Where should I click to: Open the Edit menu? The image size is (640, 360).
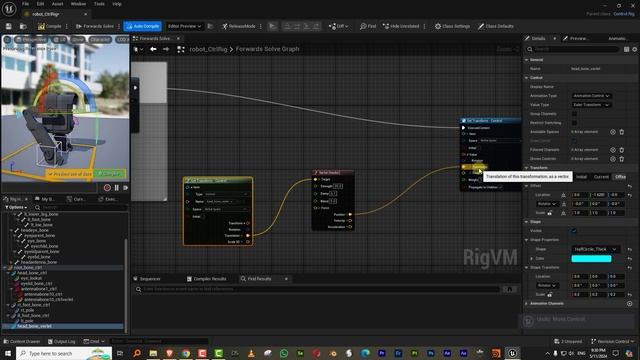[x=40, y=4]
